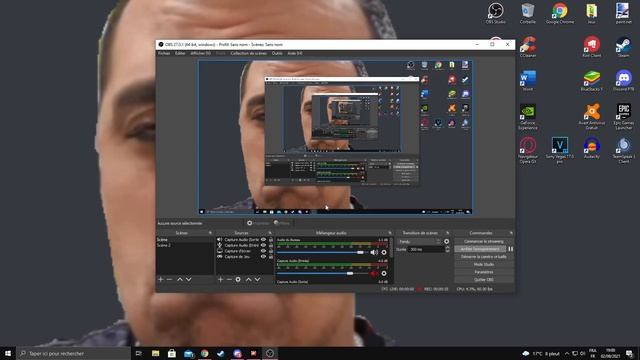
Task: Open Epic Games Launcher desktop shortcut
Action: point(624,117)
